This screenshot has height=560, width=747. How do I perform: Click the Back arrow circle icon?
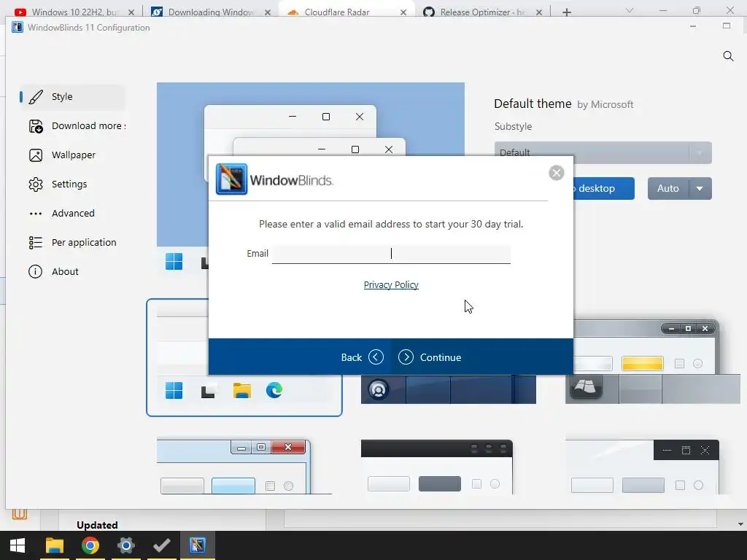(376, 357)
